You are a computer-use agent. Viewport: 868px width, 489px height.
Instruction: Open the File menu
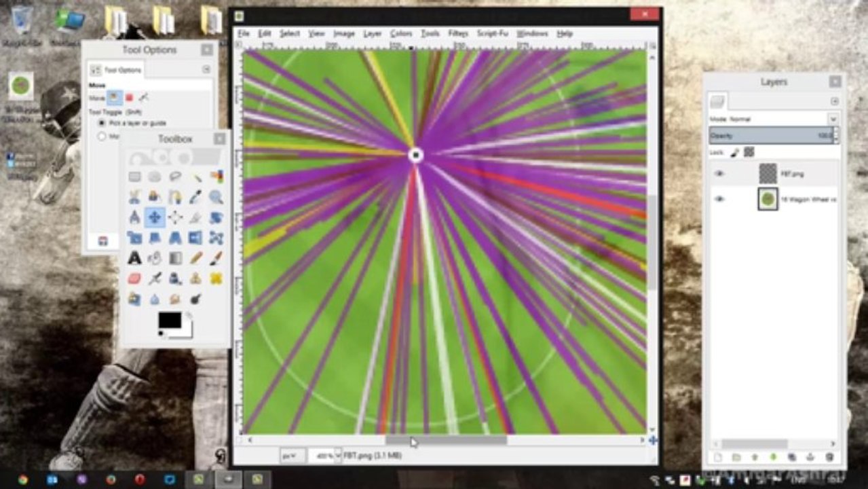tap(243, 33)
